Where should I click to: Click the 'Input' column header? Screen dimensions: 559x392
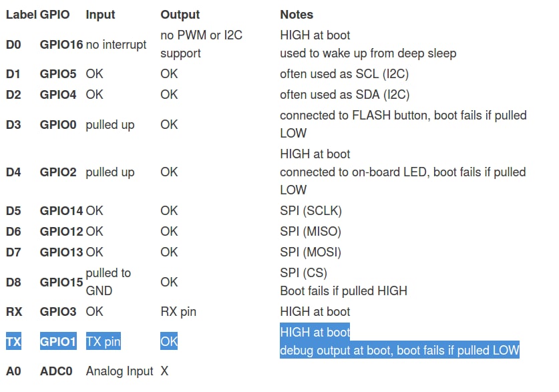point(100,14)
